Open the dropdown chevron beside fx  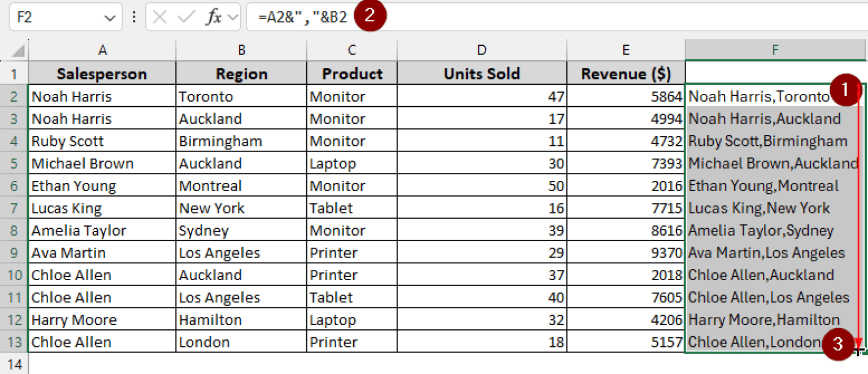232,18
